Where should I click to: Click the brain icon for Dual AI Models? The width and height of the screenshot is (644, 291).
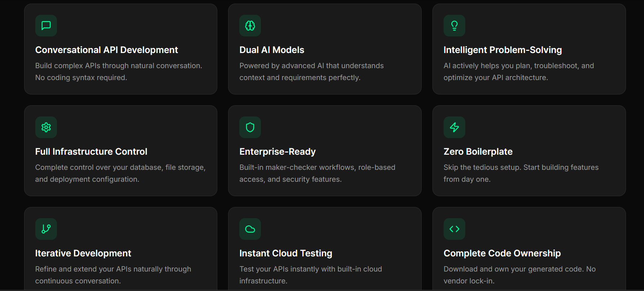(250, 26)
